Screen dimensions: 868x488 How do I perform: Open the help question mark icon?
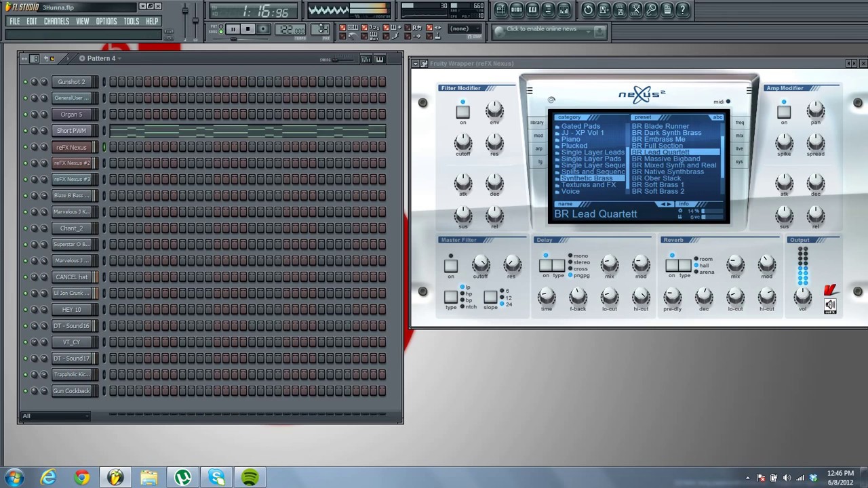pyautogui.click(x=683, y=9)
